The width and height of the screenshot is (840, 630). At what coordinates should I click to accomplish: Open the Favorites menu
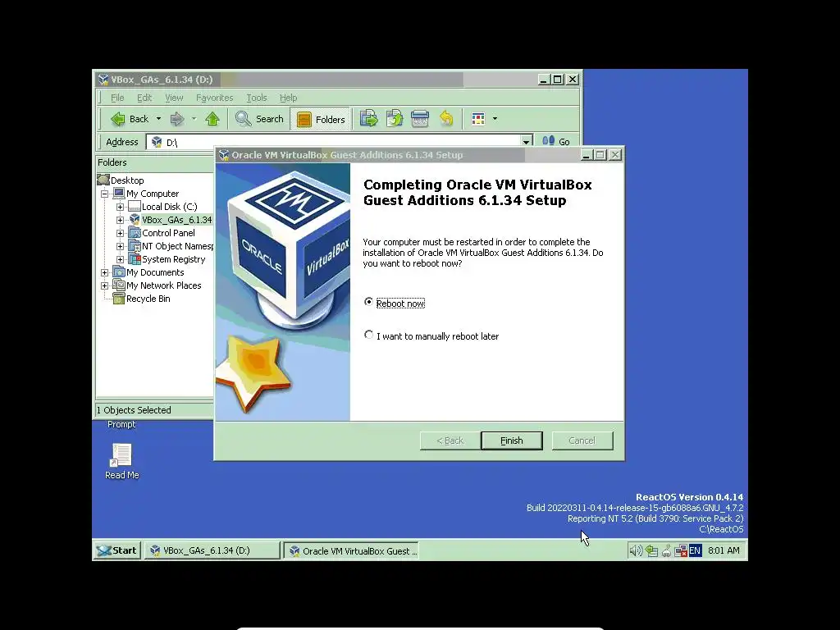tap(214, 98)
